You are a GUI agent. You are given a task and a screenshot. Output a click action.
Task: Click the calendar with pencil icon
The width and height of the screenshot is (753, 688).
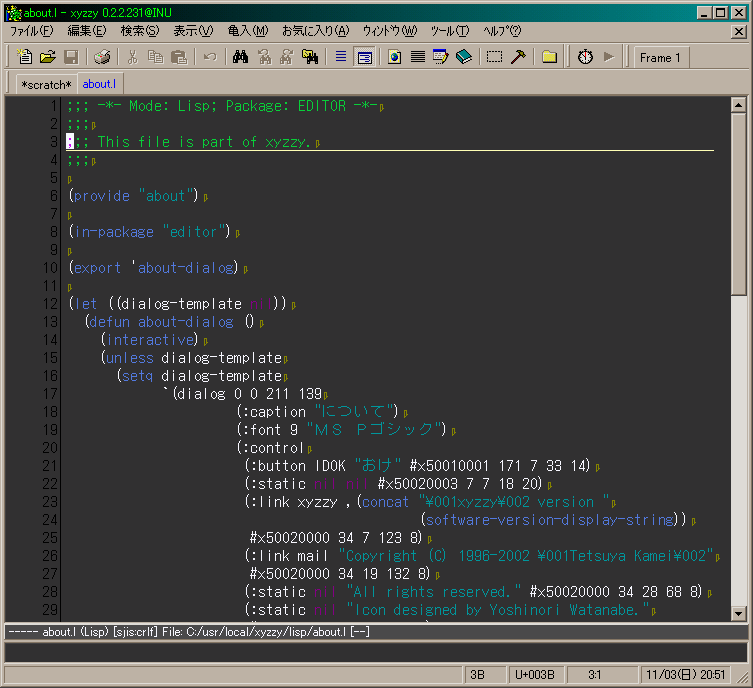pyautogui.click(x=441, y=57)
